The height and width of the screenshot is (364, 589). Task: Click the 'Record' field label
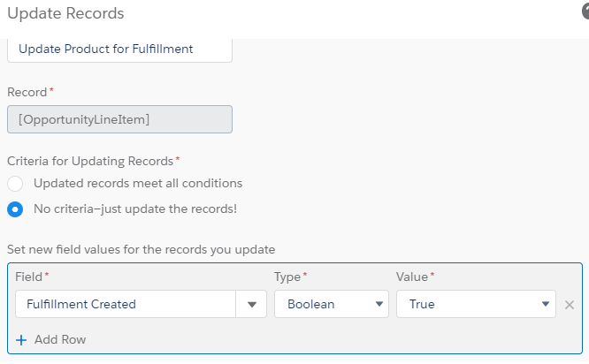pos(27,92)
